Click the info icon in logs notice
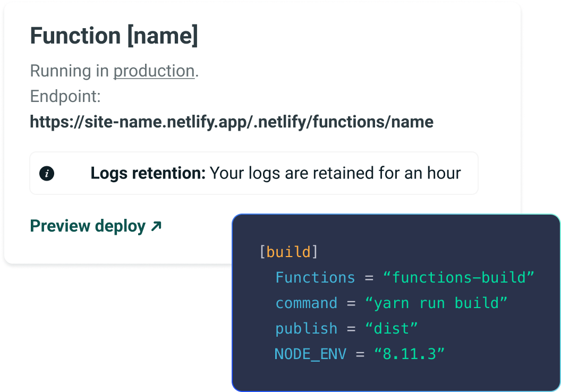Screen dimensions: 561x392 (47, 173)
